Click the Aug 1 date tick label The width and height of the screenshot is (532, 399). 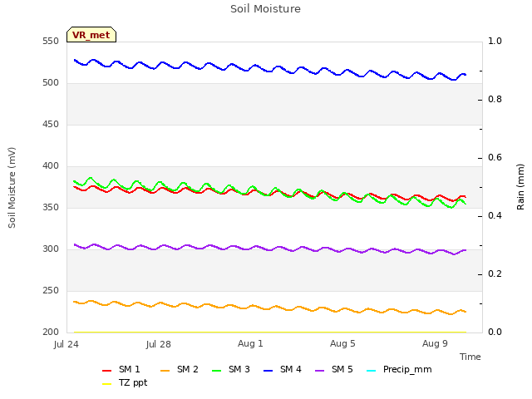pyautogui.click(x=250, y=343)
